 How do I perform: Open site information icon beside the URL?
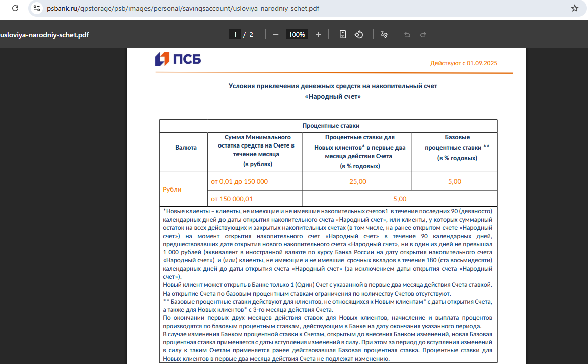click(x=36, y=8)
